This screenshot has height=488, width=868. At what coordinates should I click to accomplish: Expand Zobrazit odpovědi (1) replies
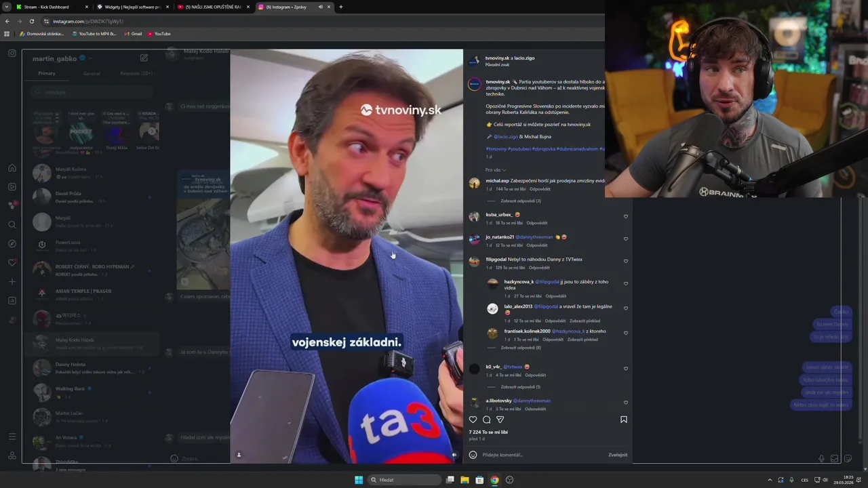[521, 387]
